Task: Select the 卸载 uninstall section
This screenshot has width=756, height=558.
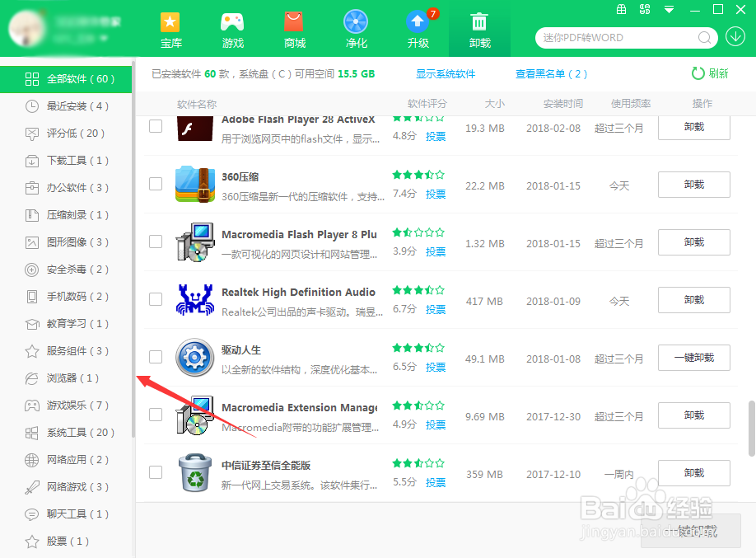Action: [x=478, y=29]
